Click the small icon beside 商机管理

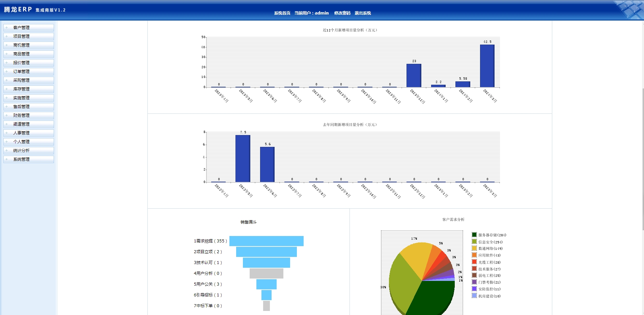point(6,45)
